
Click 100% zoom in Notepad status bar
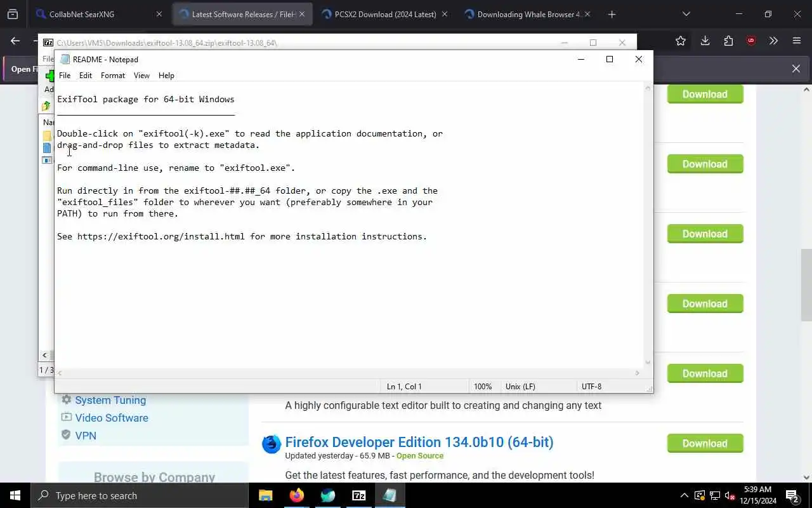483,386
